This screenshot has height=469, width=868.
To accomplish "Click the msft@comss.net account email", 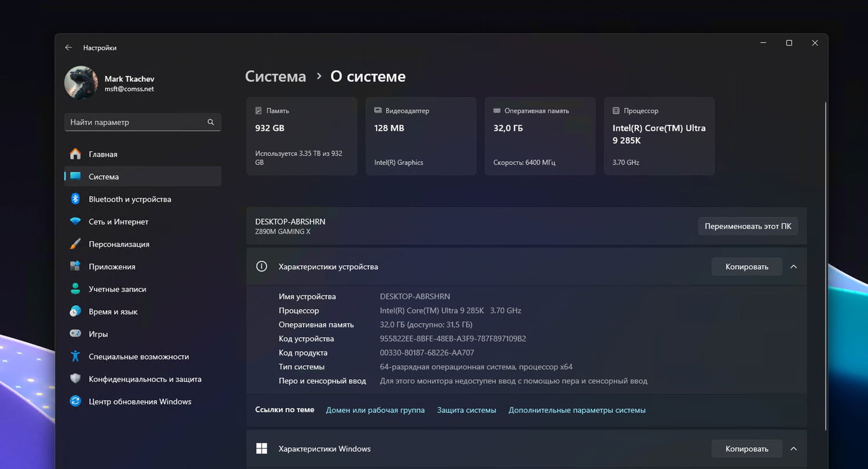I will [129, 89].
